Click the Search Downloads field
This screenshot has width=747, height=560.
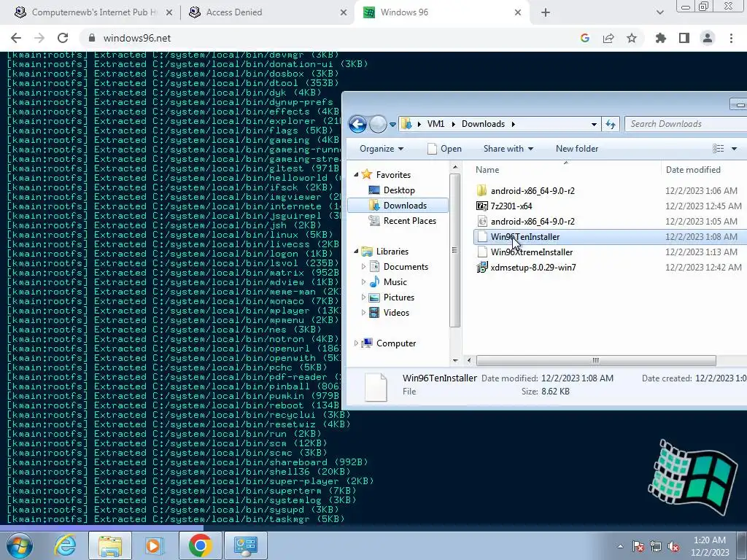686,124
